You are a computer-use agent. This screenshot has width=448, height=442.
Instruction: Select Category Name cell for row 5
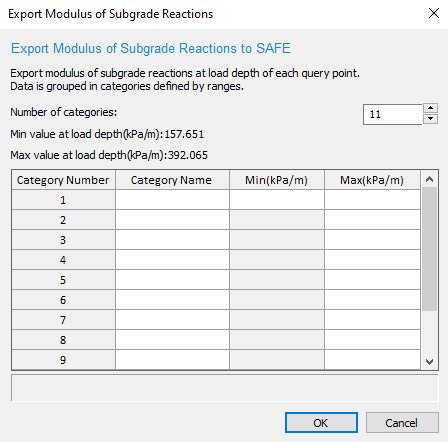172,280
